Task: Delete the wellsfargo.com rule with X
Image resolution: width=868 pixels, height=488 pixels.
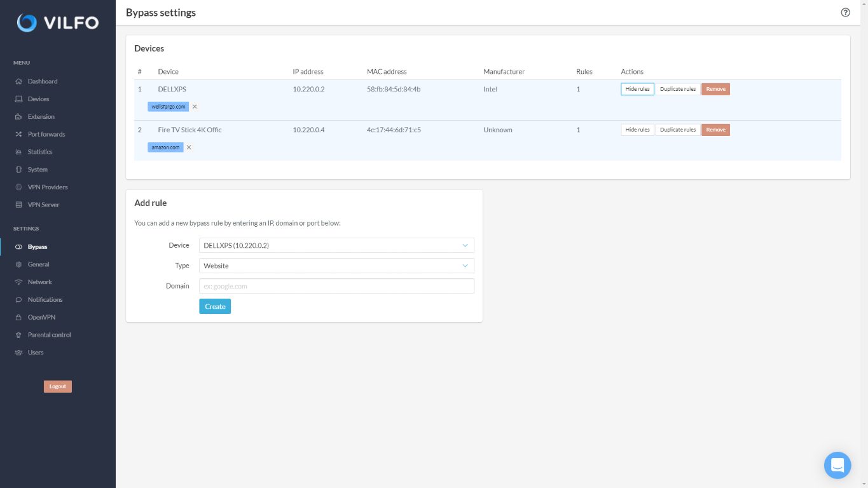Action: pyautogui.click(x=195, y=107)
